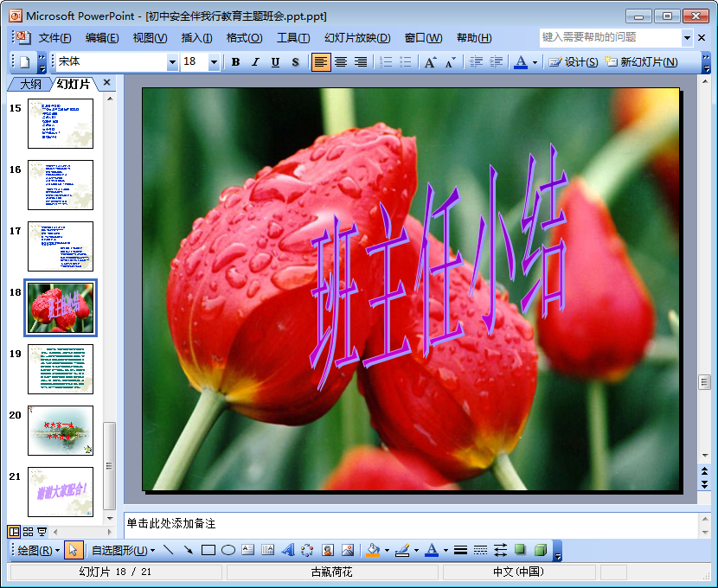The width and height of the screenshot is (718, 588).
Task: Insert a vertical text box
Action: (x=268, y=550)
